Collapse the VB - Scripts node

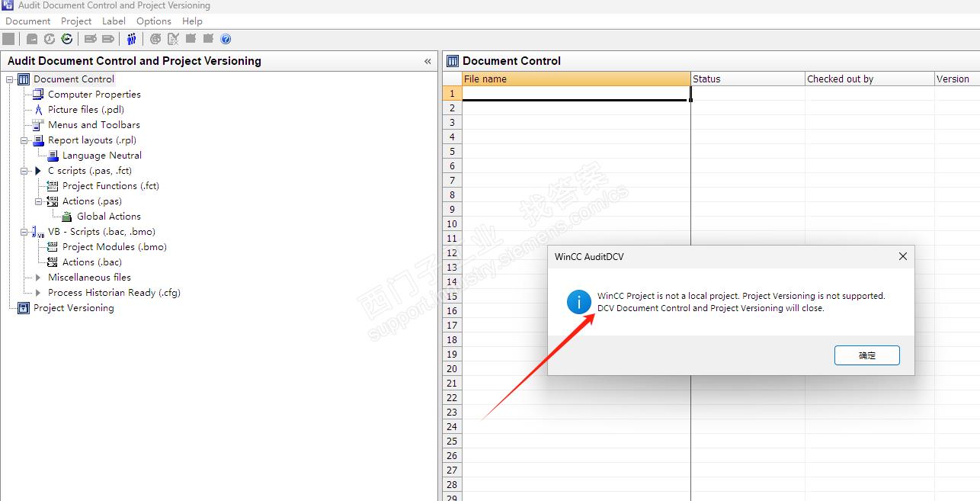[24, 232]
